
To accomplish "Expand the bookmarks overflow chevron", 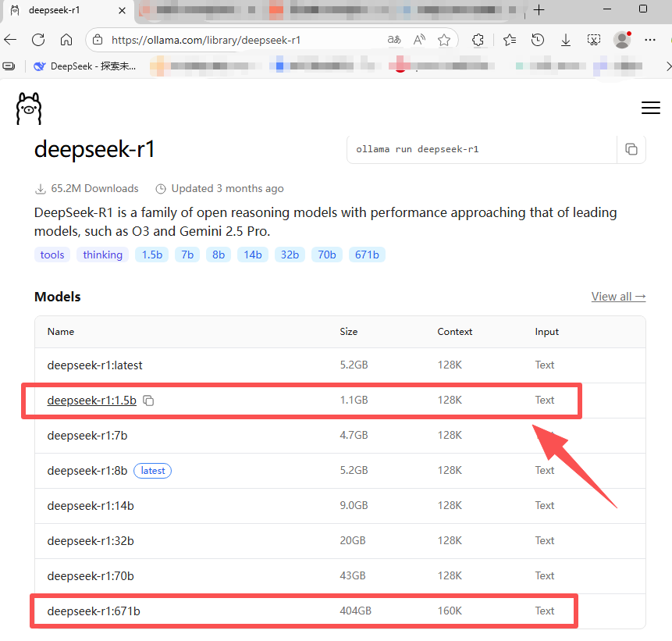I will coord(668,66).
